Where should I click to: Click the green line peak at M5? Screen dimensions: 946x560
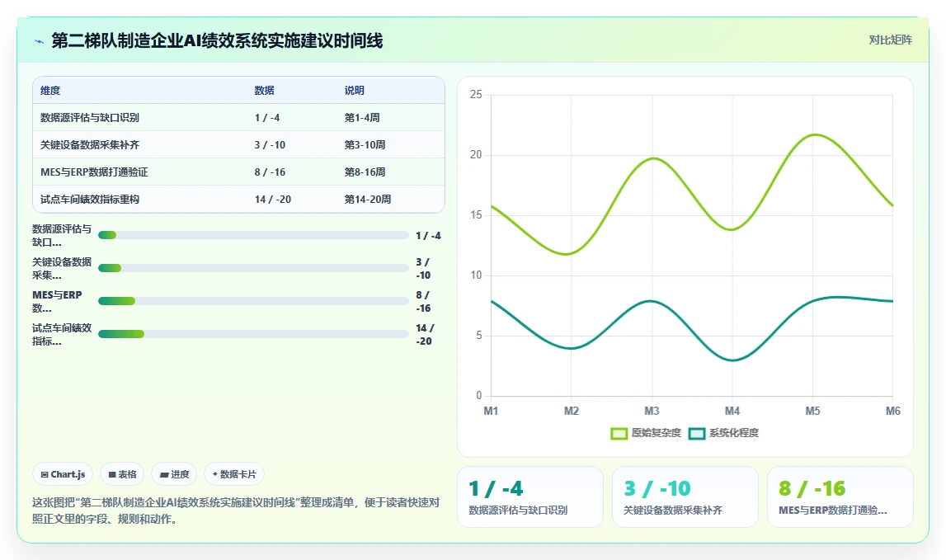coord(814,134)
